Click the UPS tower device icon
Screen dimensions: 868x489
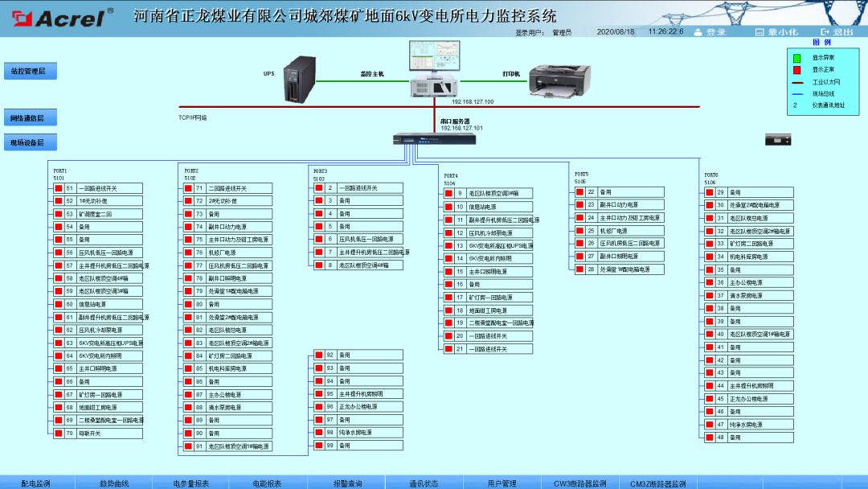click(x=300, y=79)
